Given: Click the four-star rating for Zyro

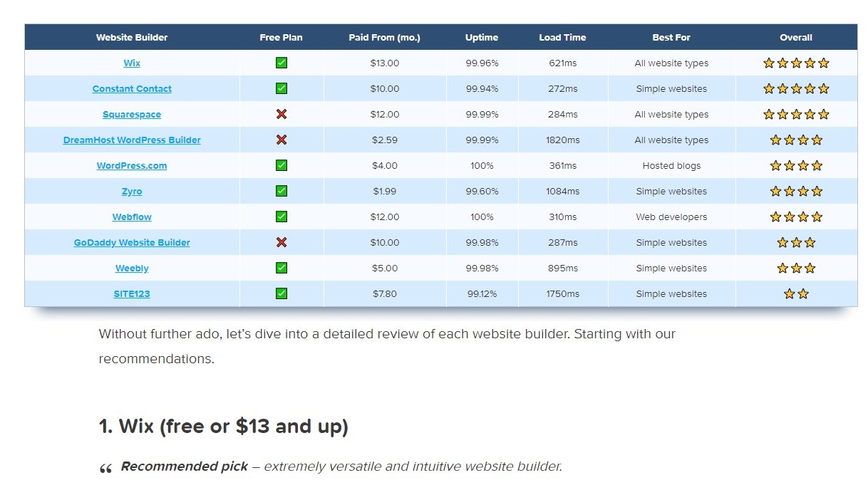Looking at the screenshot, I should 796,191.
